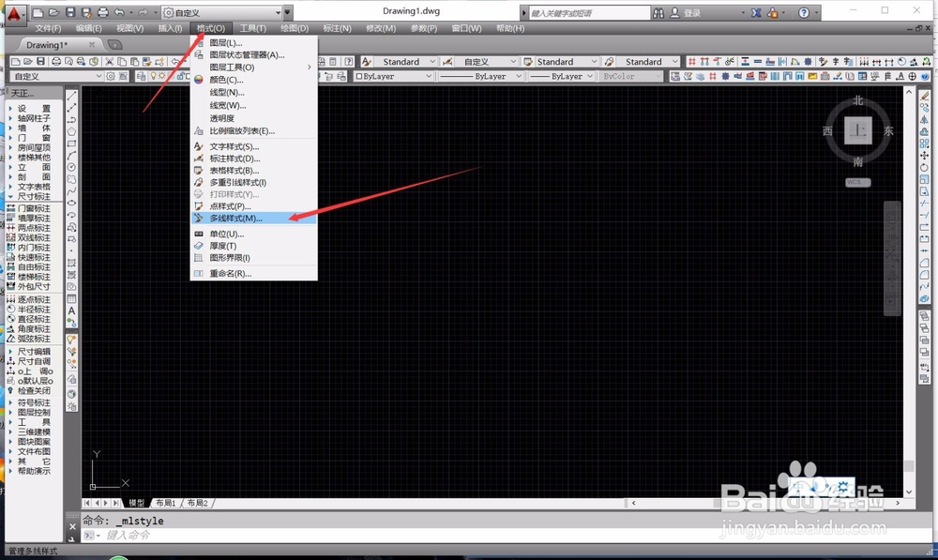
Task: Select the Circle draw tool icon
Action: pos(72,168)
